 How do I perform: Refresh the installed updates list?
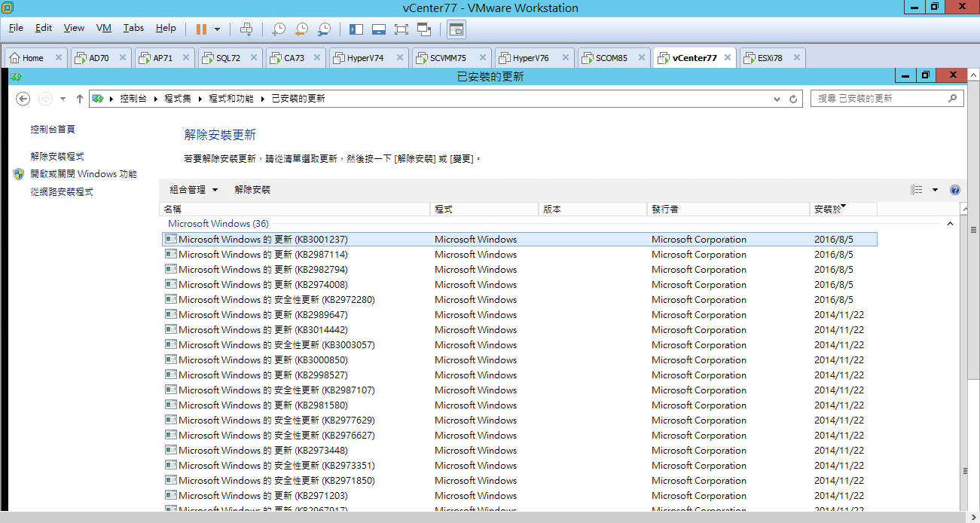pyautogui.click(x=793, y=99)
